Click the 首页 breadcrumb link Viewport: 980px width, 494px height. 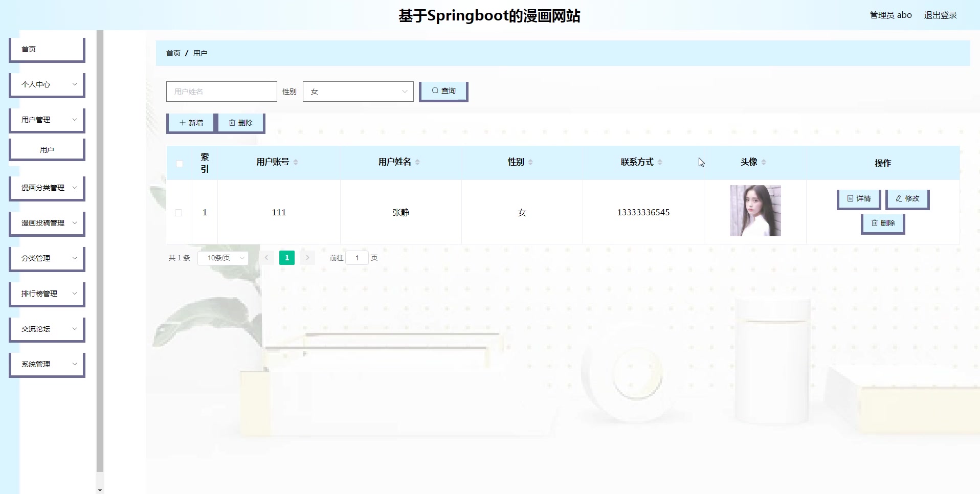(x=172, y=53)
